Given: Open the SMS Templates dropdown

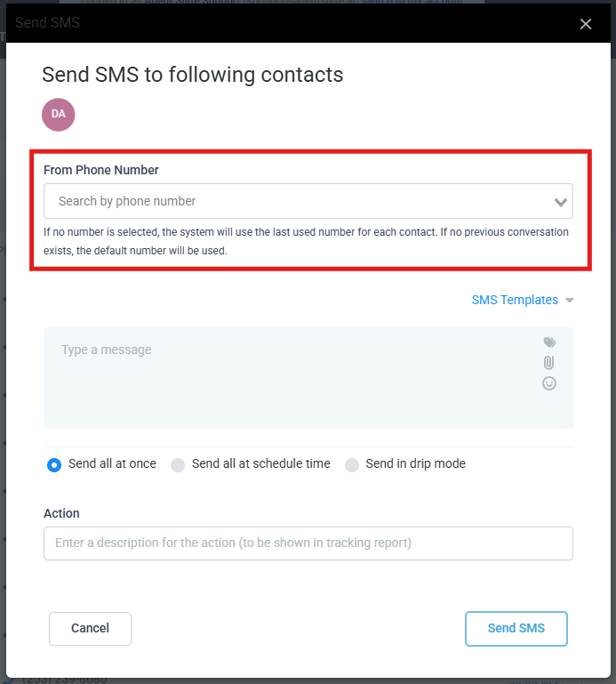Looking at the screenshot, I should click(515, 300).
